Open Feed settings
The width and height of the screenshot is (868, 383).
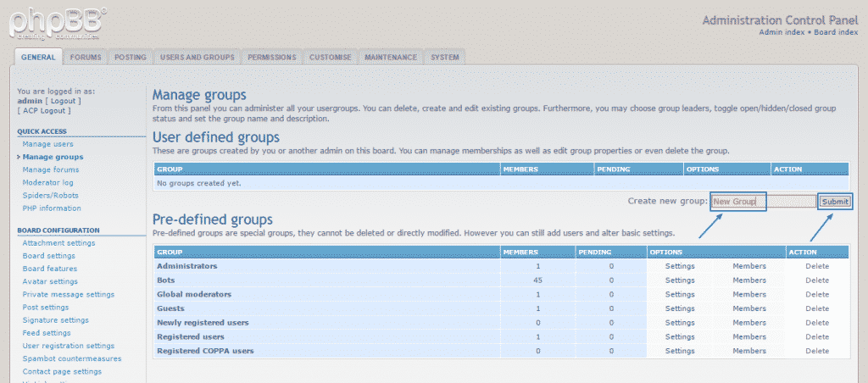(x=47, y=333)
